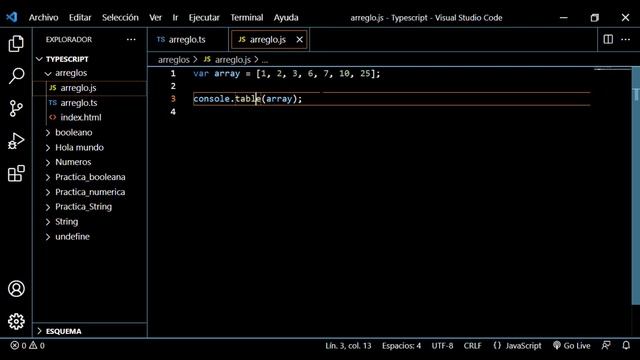Open the Selección menu
This screenshot has width=640, height=360.
click(120, 18)
